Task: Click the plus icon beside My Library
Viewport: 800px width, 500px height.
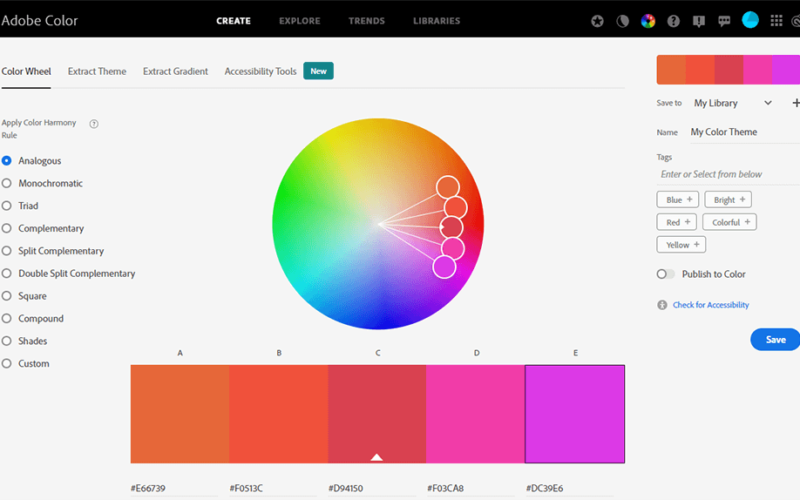Action: point(795,103)
